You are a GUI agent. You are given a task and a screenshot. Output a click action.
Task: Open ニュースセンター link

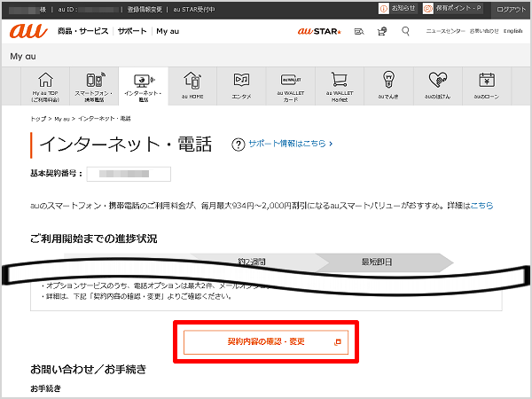click(445, 31)
